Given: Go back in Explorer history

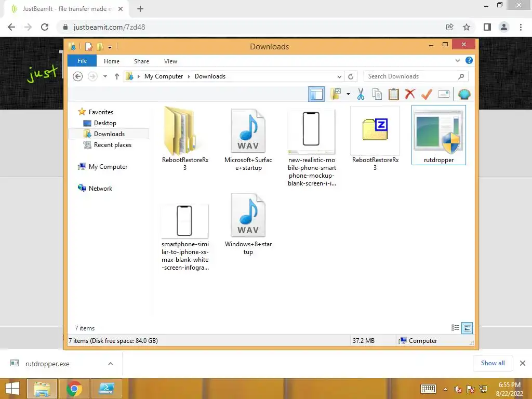Looking at the screenshot, I should coord(78,76).
